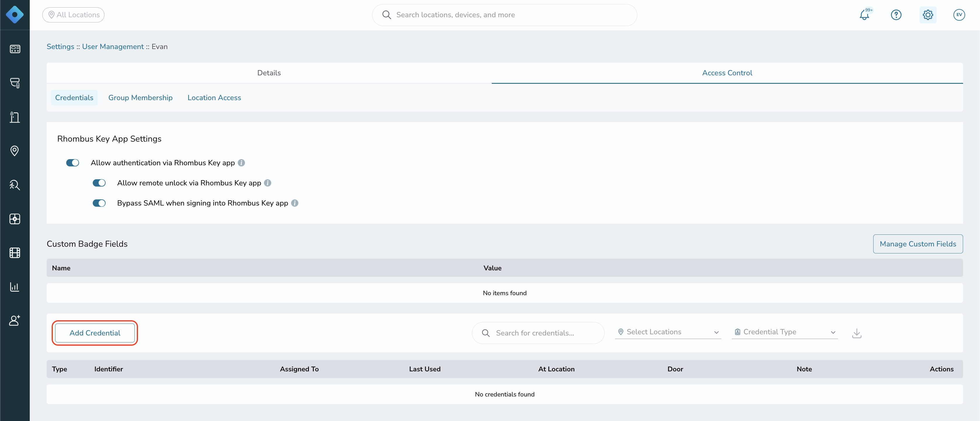Click the Value column header in badge fields
Viewport: 980px width, 421px height.
(x=492, y=268)
